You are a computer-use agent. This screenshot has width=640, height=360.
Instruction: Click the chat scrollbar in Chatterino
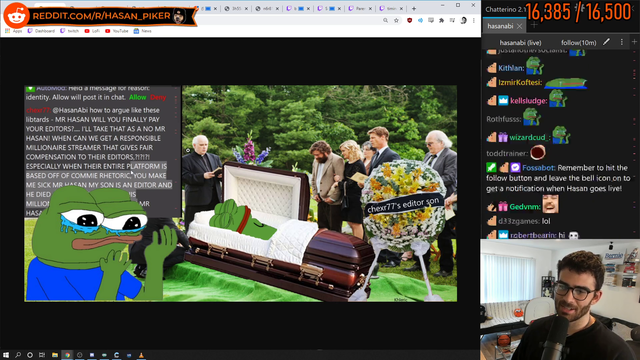(x=635, y=143)
